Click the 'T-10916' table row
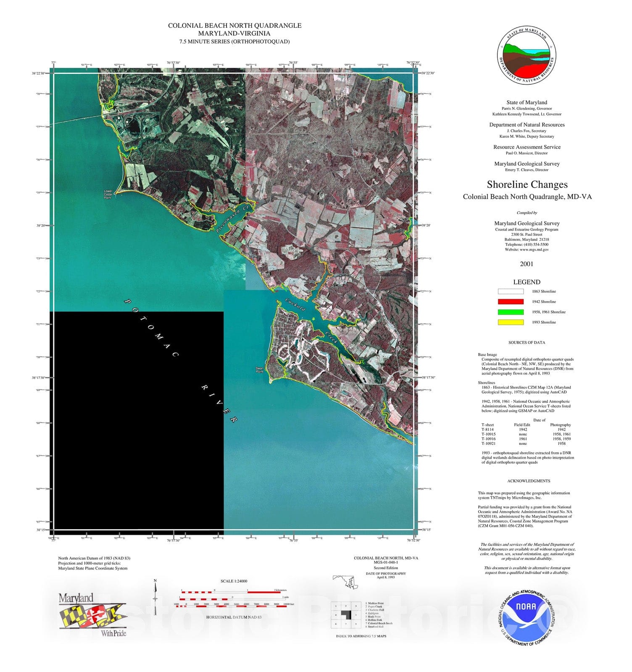Screen dimensions: 632x672 click(526, 439)
